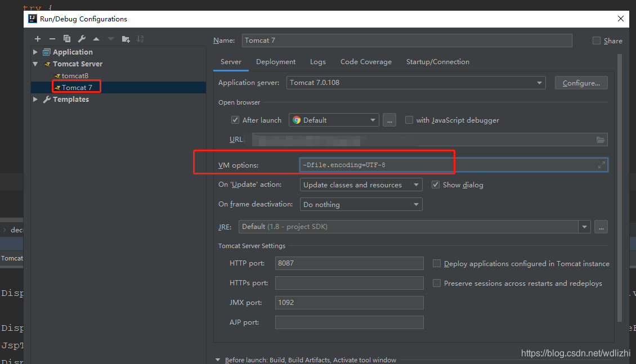Viewport: 636px width, 364px height.
Task: Move configuration down with arrow icon
Action: pos(111,39)
